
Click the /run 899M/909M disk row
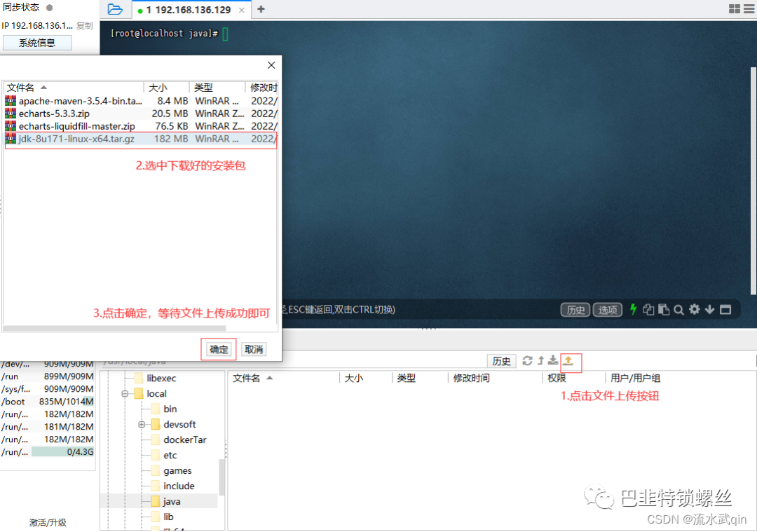48,376
